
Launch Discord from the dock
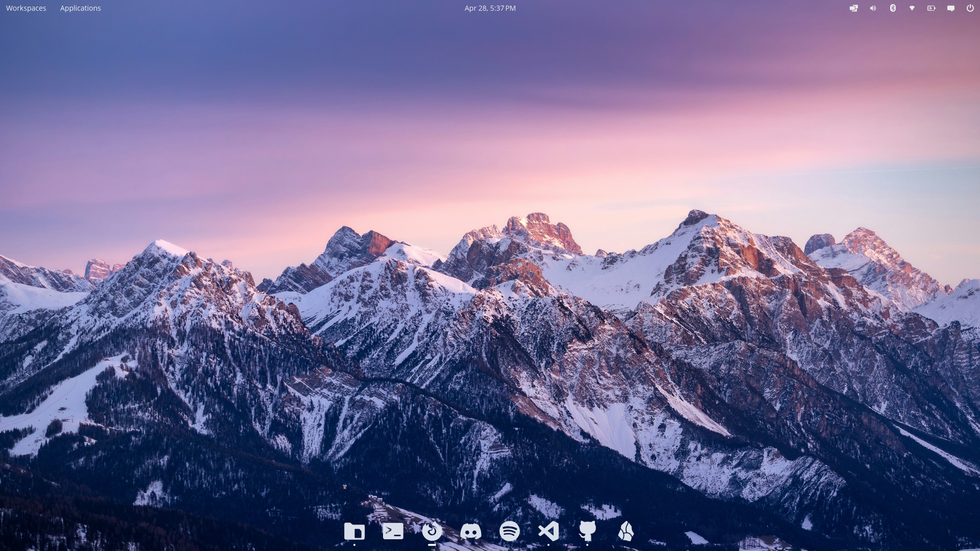coord(471,532)
